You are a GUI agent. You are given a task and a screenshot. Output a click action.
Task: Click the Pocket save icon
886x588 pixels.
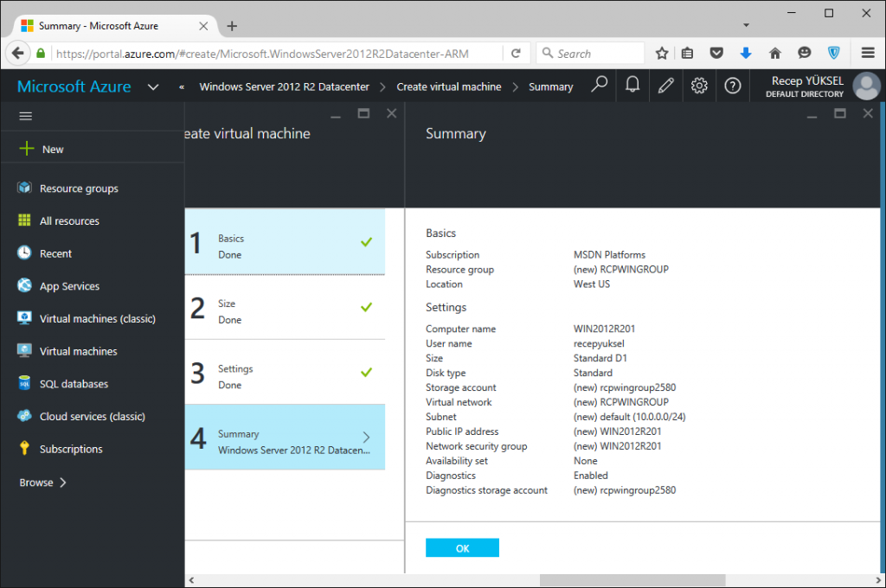[716, 53]
